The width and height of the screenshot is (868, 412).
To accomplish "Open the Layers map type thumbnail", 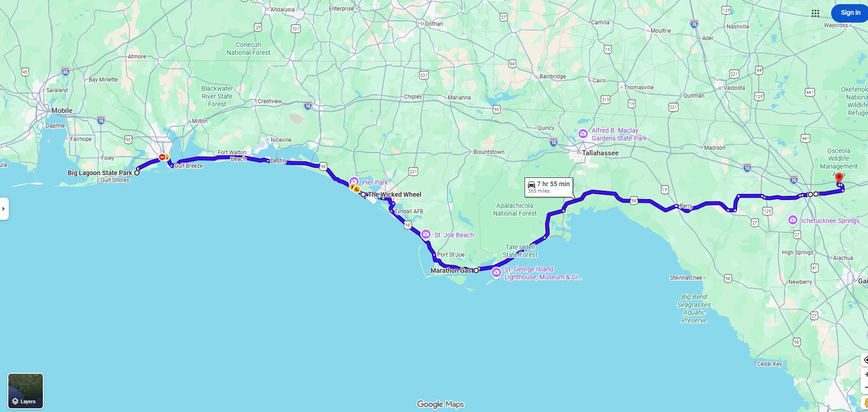I will click(x=26, y=391).
